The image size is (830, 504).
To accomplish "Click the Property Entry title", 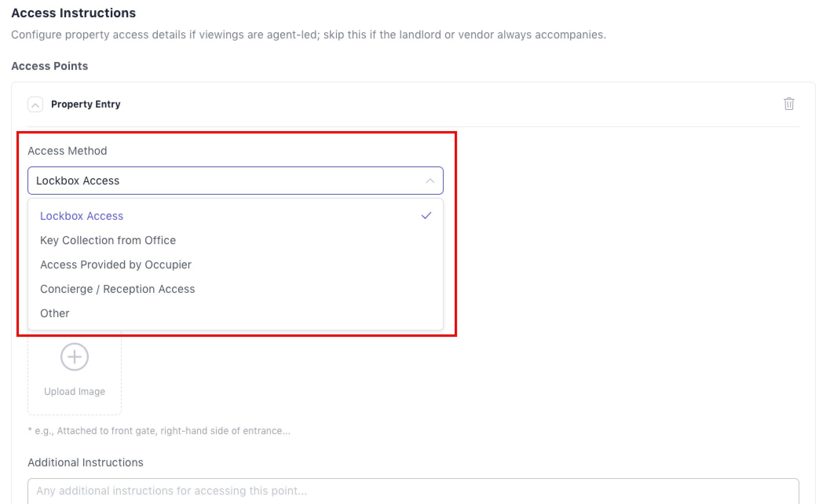I will click(86, 104).
